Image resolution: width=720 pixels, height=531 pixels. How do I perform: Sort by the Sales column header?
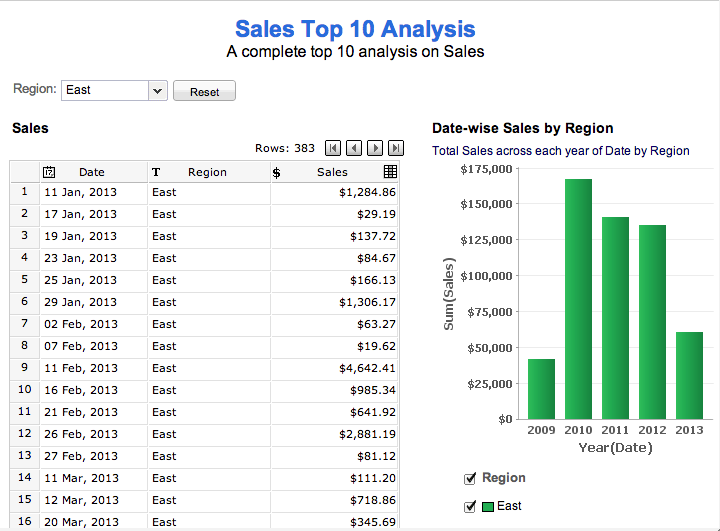[x=332, y=172]
